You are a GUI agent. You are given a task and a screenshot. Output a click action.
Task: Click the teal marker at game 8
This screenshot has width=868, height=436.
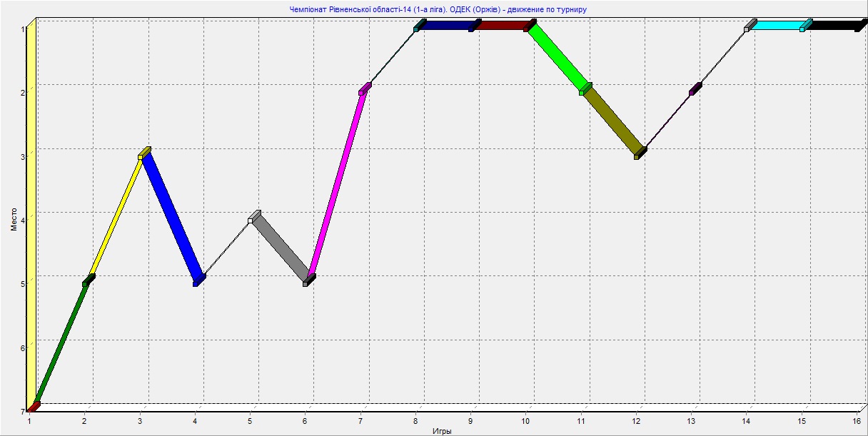(x=417, y=28)
